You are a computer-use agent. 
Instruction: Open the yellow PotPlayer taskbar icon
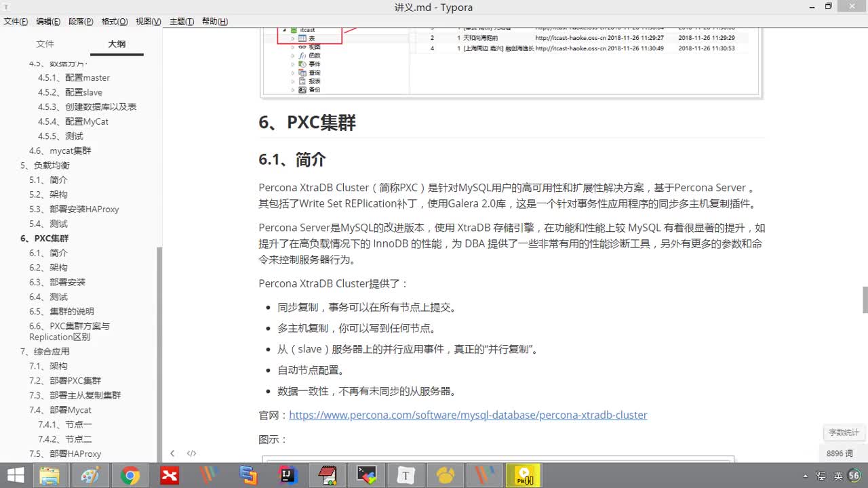524,475
